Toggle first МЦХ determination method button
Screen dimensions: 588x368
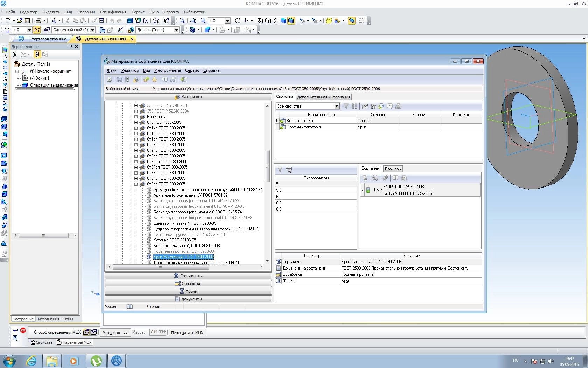point(86,332)
